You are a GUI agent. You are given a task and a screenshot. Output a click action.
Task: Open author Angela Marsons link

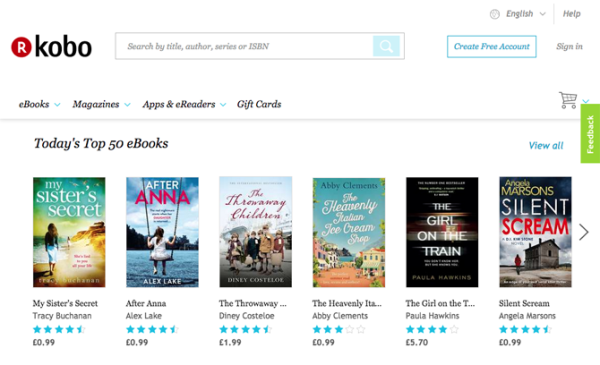coord(527,316)
